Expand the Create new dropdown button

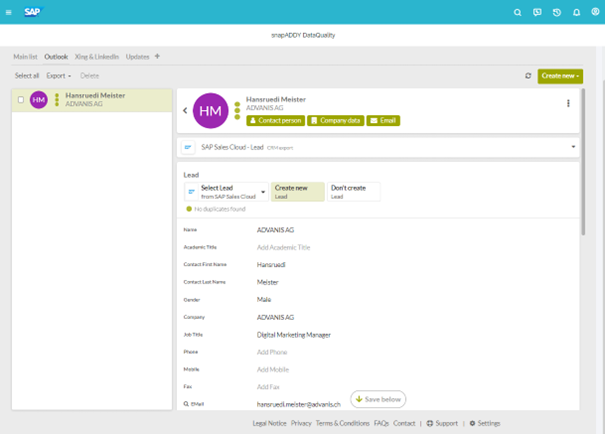tap(560, 76)
